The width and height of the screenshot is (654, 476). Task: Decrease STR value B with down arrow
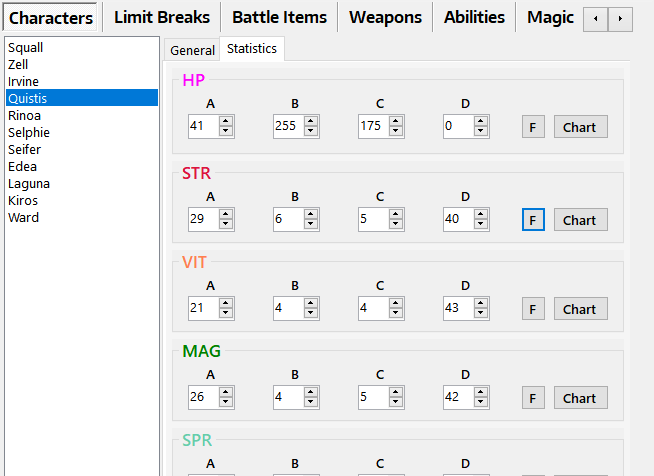[x=311, y=224]
